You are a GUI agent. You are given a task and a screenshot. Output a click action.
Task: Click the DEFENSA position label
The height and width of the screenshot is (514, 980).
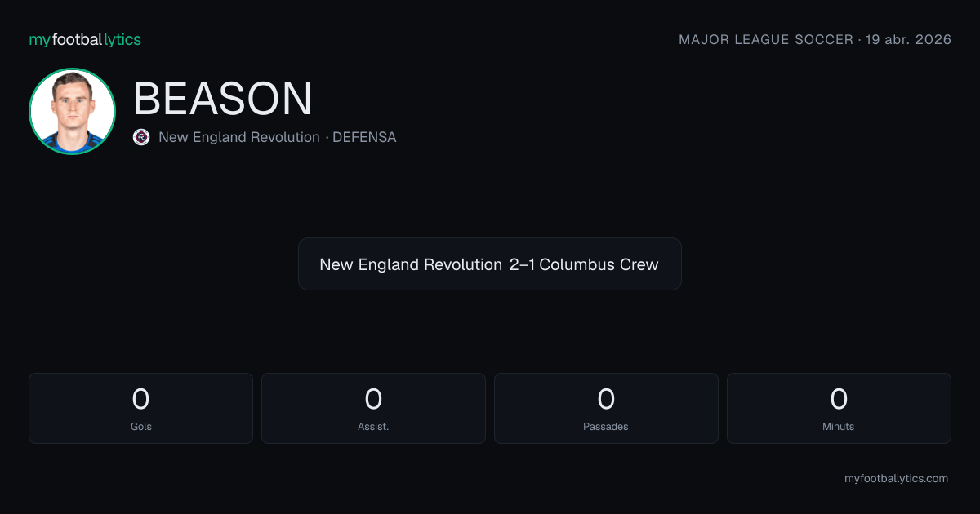point(364,137)
